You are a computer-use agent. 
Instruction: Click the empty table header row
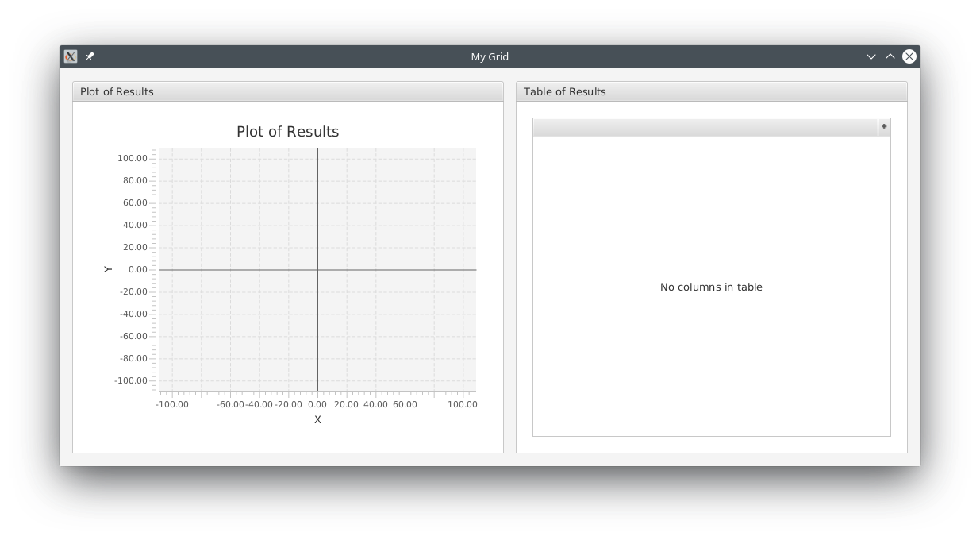point(705,128)
